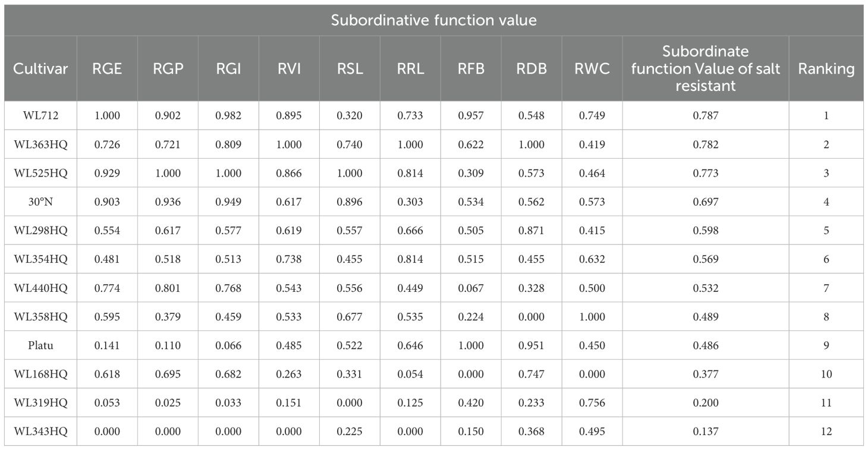Click the RGE column header
The height and width of the screenshot is (450, 868).
[107, 68]
